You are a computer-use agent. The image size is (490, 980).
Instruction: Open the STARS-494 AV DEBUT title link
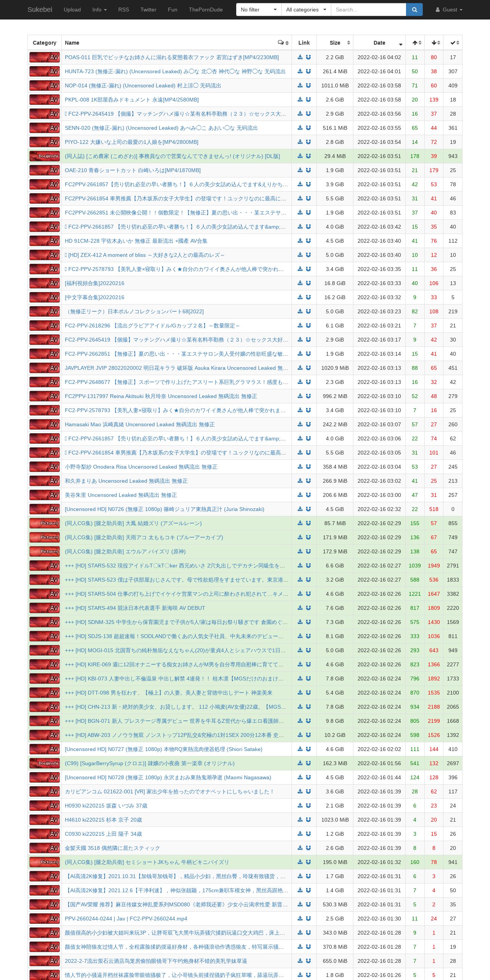pyautogui.click(x=135, y=608)
